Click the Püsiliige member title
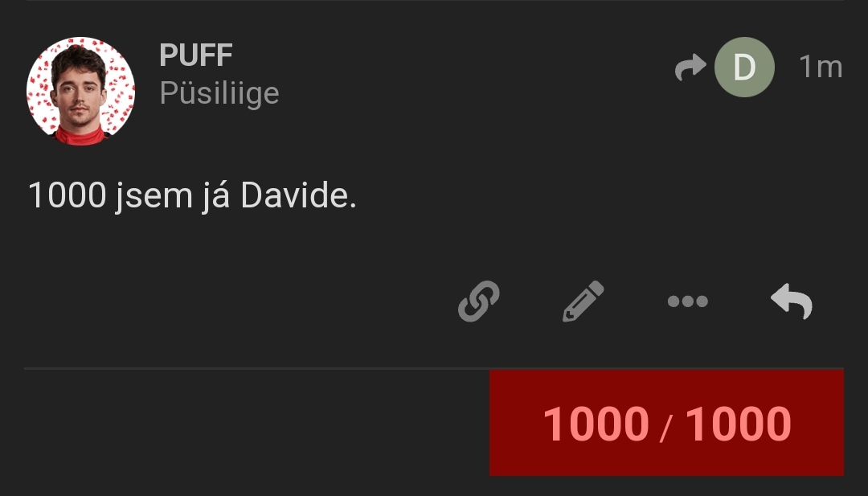 click(219, 92)
